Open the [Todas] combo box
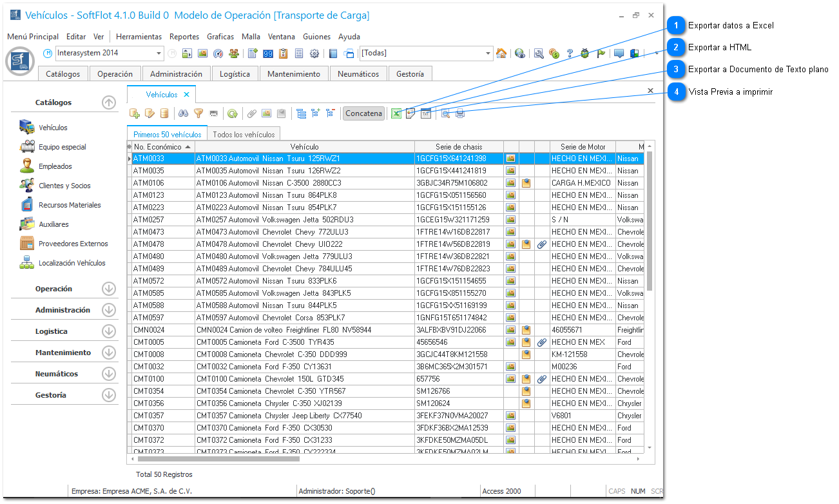This screenshot has height=504, width=839. [487, 53]
